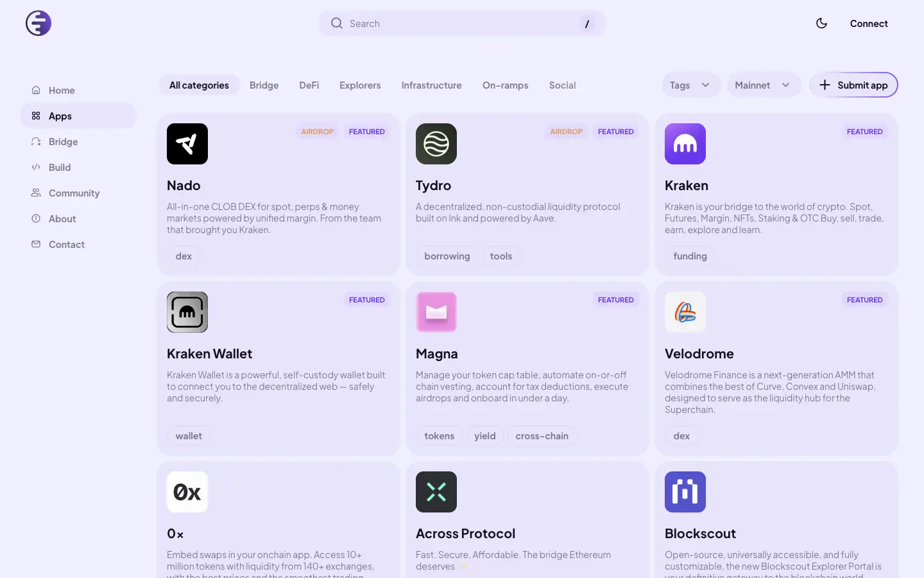Click the Kraken card title
This screenshot has width=924, height=578.
click(687, 186)
